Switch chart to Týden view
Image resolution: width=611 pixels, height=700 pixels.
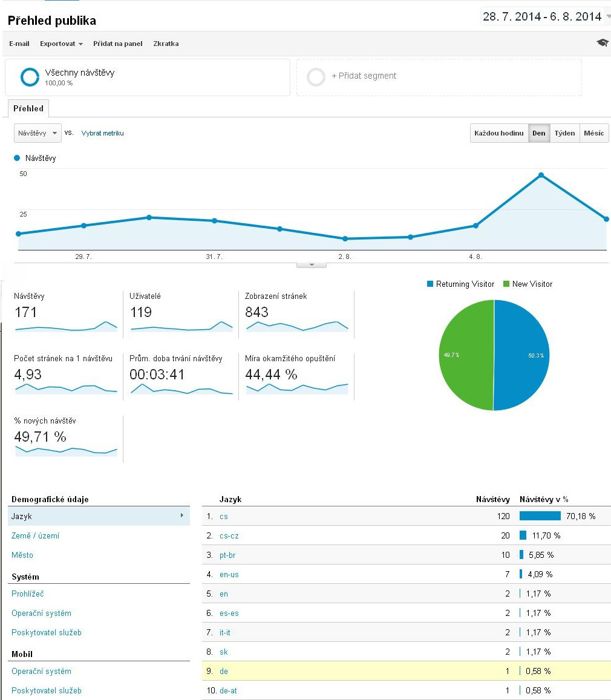(x=564, y=133)
